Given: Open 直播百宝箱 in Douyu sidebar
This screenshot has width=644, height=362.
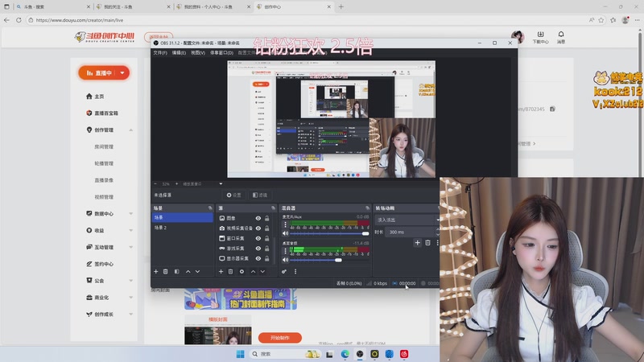Looking at the screenshot, I should [x=102, y=113].
